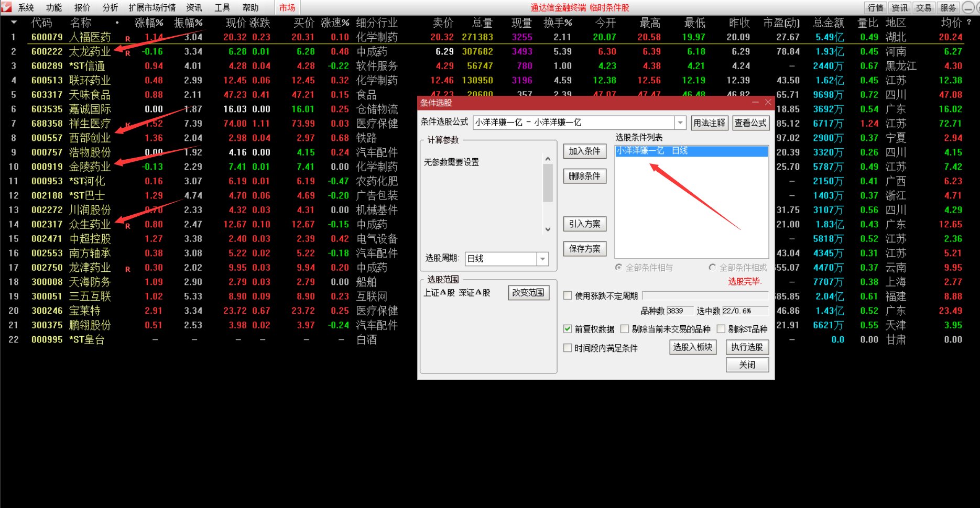Click the R marker on 人福医药 row
This screenshot has width=980, height=508.
tap(127, 39)
